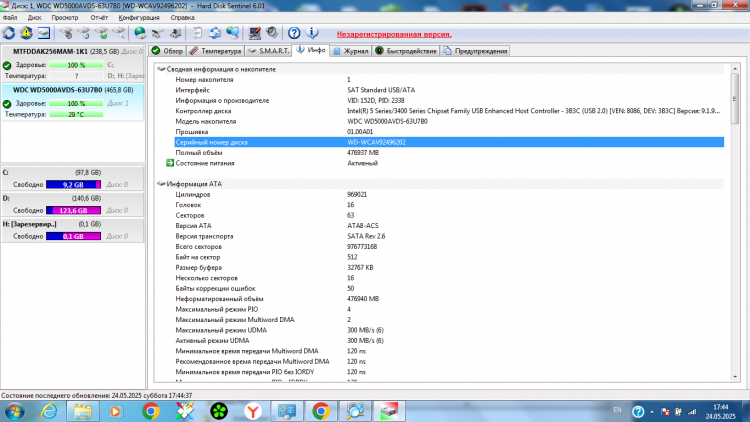The height and width of the screenshot is (422, 750).
Task: Switch to the Быстродействие tab
Action: (x=406, y=51)
